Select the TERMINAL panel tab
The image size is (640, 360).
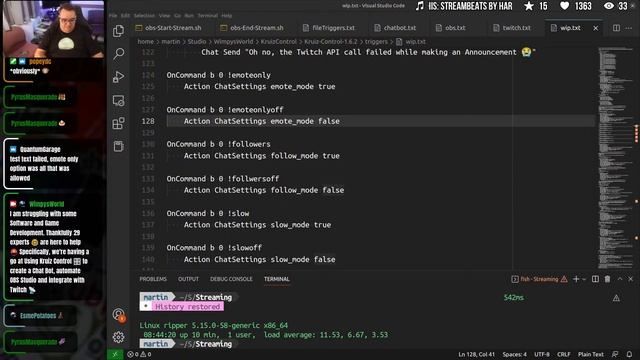click(x=276, y=279)
